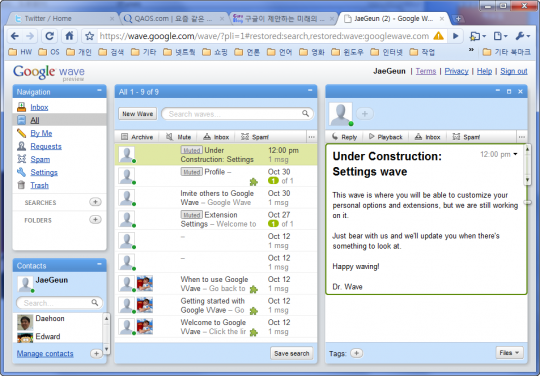
Task: Bookmark this page with the star icon
Action: [90, 36]
